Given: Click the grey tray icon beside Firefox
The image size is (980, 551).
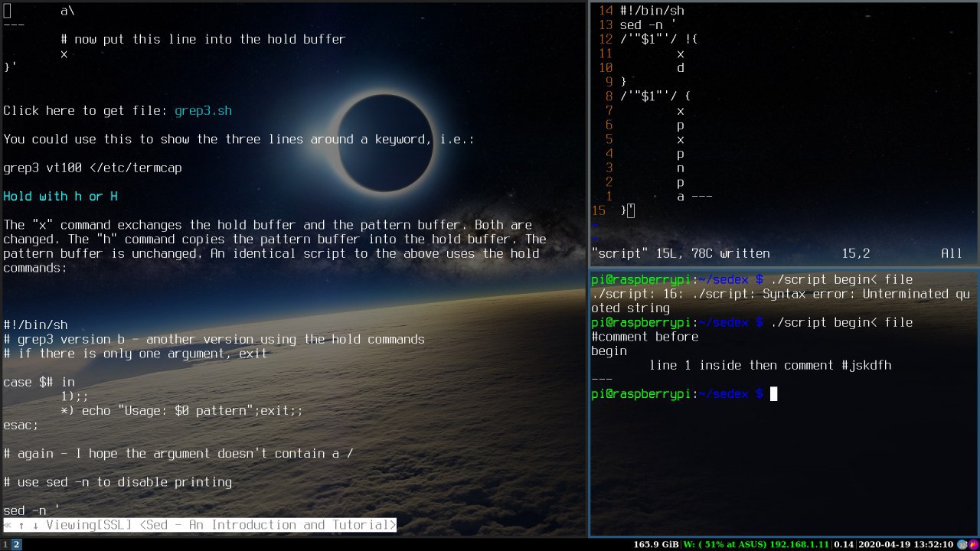Looking at the screenshot, I should [x=962, y=544].
